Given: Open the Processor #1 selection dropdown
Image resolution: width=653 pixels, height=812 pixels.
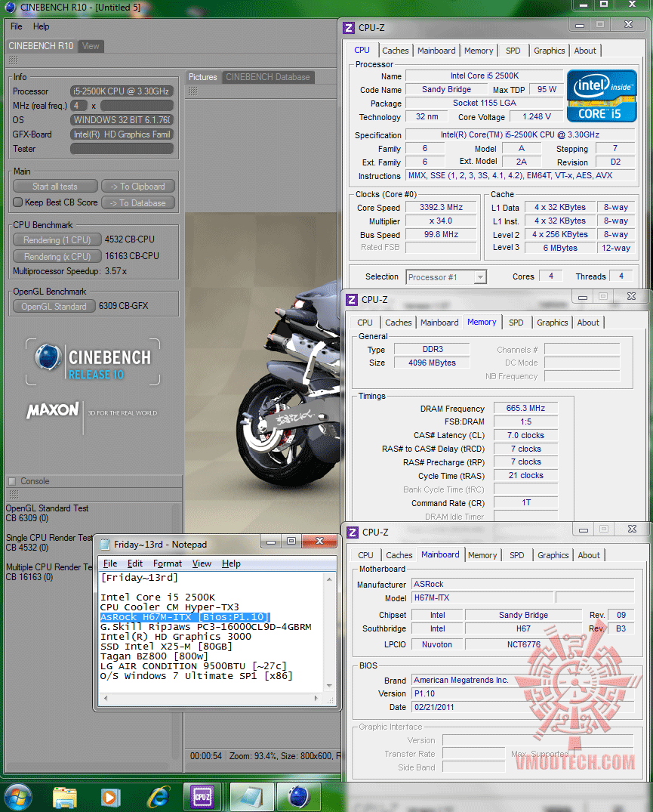Looking at the screenshot, I should 481,277.
